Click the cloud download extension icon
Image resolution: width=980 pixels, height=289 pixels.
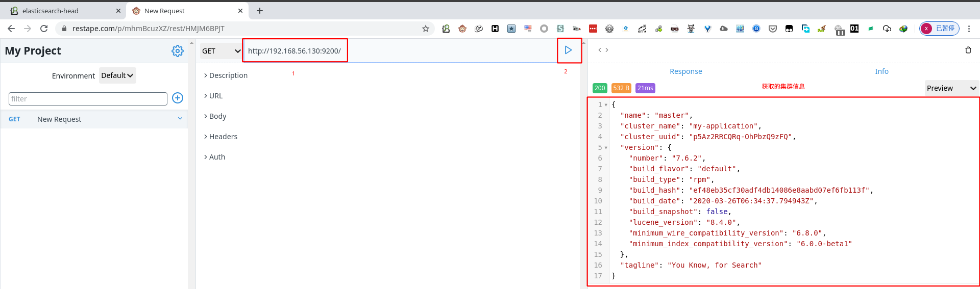[887, 29]
